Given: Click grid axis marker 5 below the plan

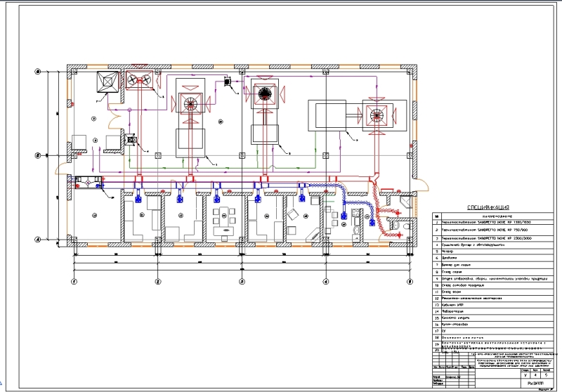Looking at the screenshot, I should coord(410,282).
